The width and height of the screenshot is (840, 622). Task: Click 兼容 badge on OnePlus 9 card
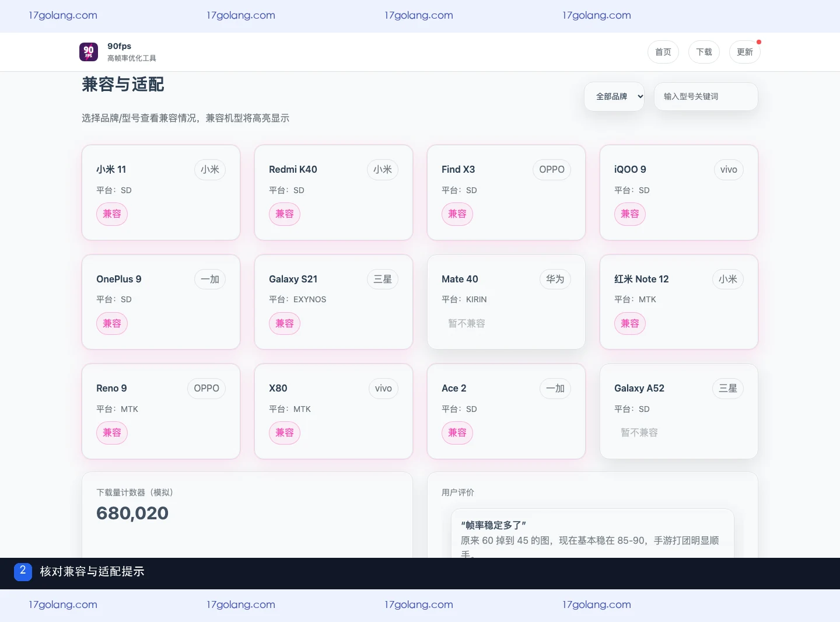point(112,323)
